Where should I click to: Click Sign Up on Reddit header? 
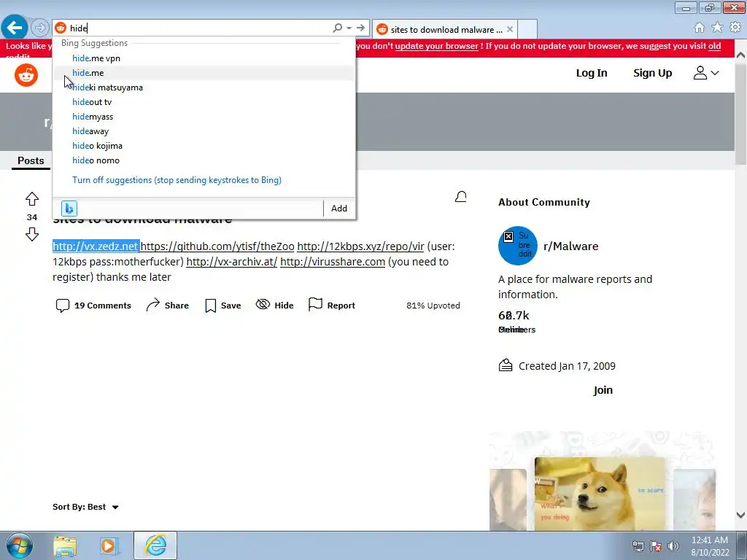(652, 73)
